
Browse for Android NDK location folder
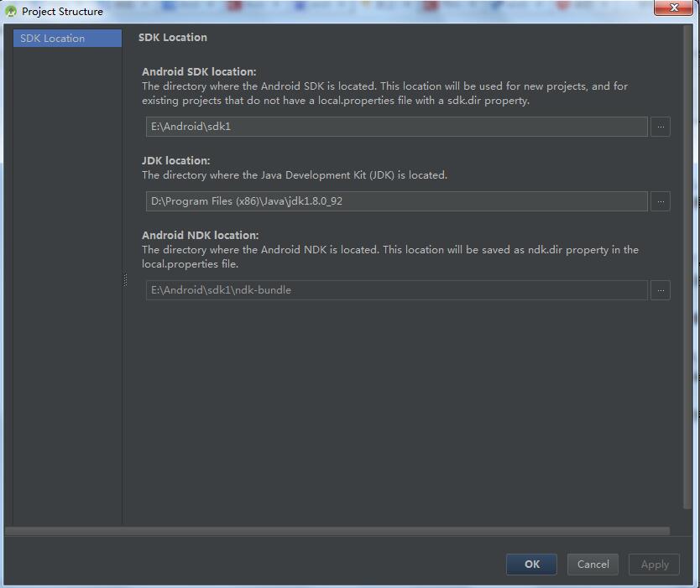click(661, 290)
